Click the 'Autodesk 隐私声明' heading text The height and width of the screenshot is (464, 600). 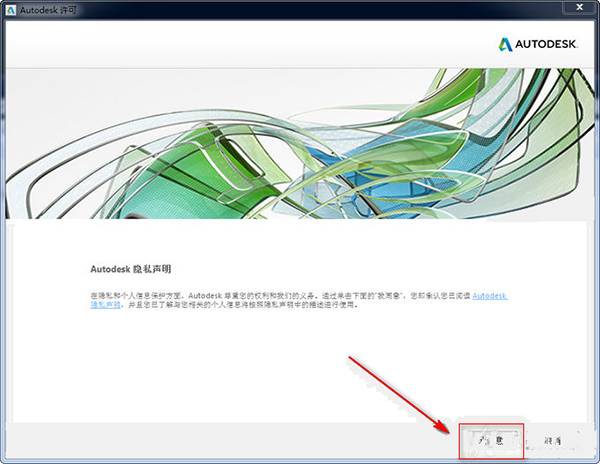coord(130,269)
